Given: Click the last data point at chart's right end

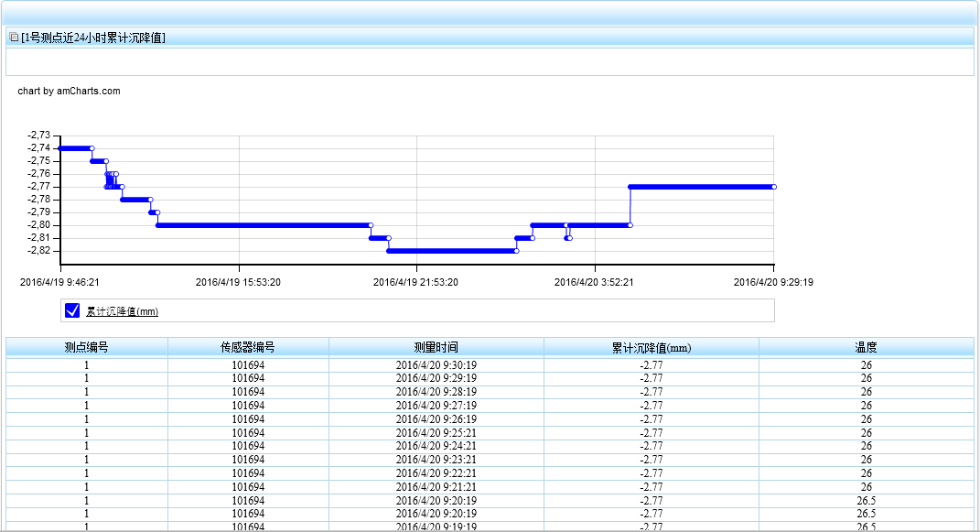Looking at the screenshot, I should coord(774,187).
